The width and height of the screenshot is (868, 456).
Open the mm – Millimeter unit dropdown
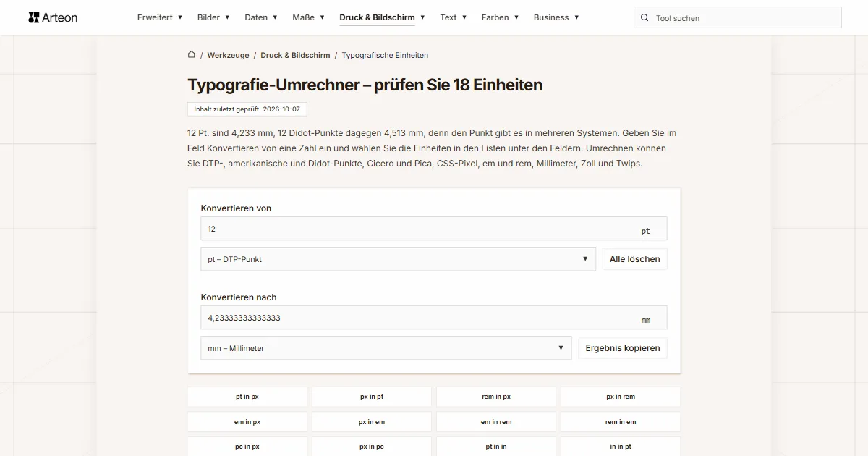(x=386, y=348)
